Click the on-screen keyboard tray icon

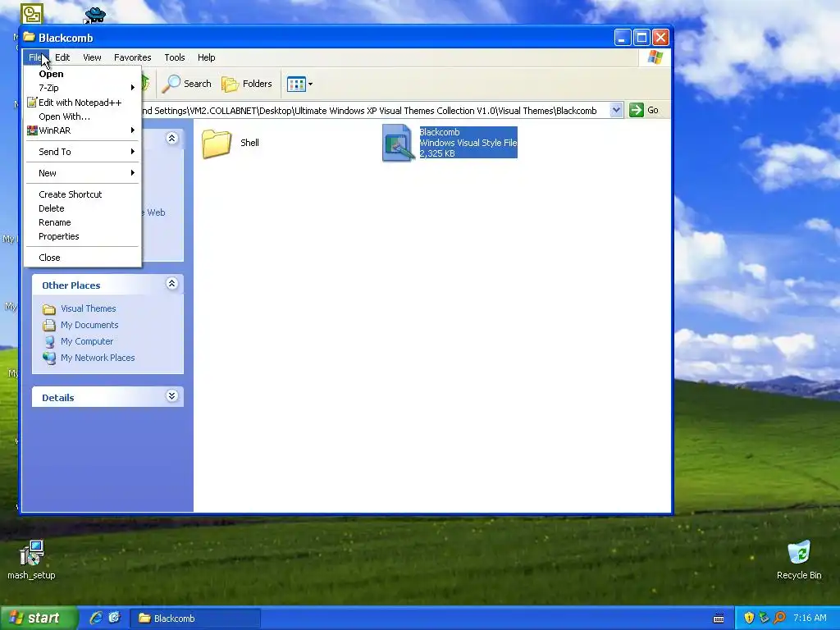pos(719,619)
